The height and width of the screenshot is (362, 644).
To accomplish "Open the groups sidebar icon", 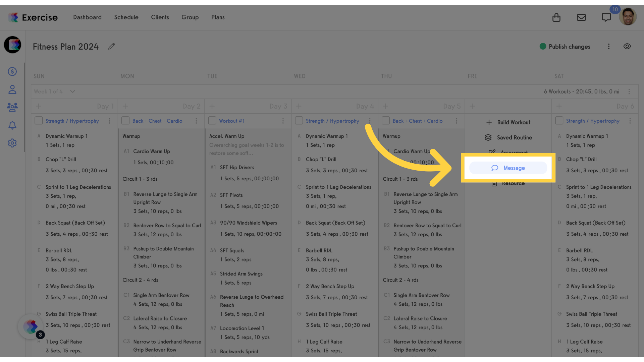I will [12, 107].
